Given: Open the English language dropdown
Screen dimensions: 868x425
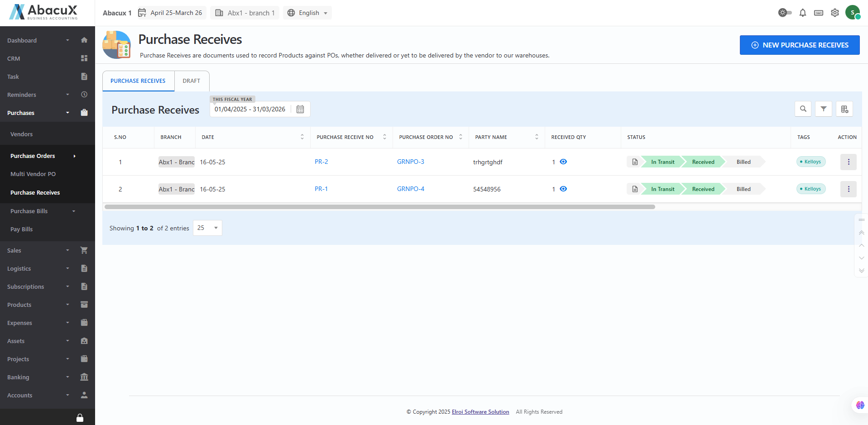Looking at the screenshot, I should coord(307,13).
